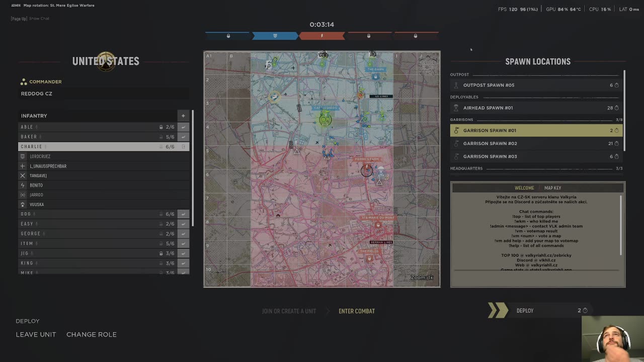Join ITEM squad via its arrow icon
Image resolution: width=644 pixels, height=362 pixels.
(x=183, y=243)
